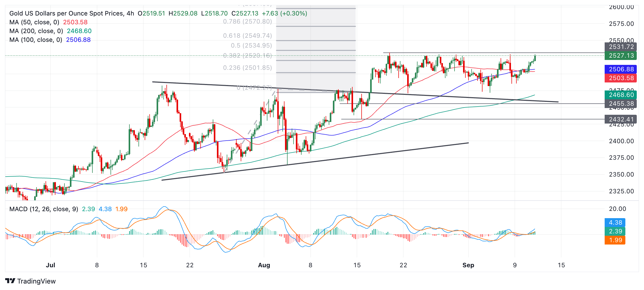Click the TradingView brand text link

pos(36,281)
